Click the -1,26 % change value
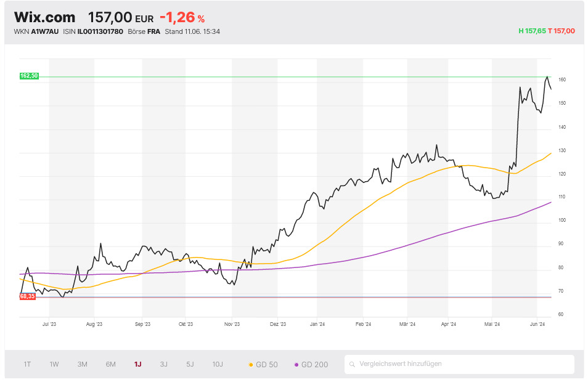Image resolution: width=588 pixels, height=382 pixels. pyautogui.click(x=182, y=17)
